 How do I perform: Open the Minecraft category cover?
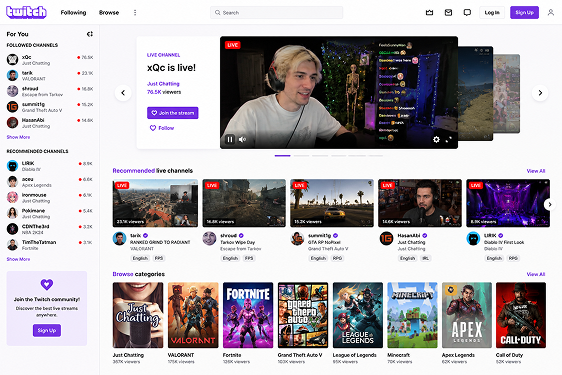click(x=412, y=315)
